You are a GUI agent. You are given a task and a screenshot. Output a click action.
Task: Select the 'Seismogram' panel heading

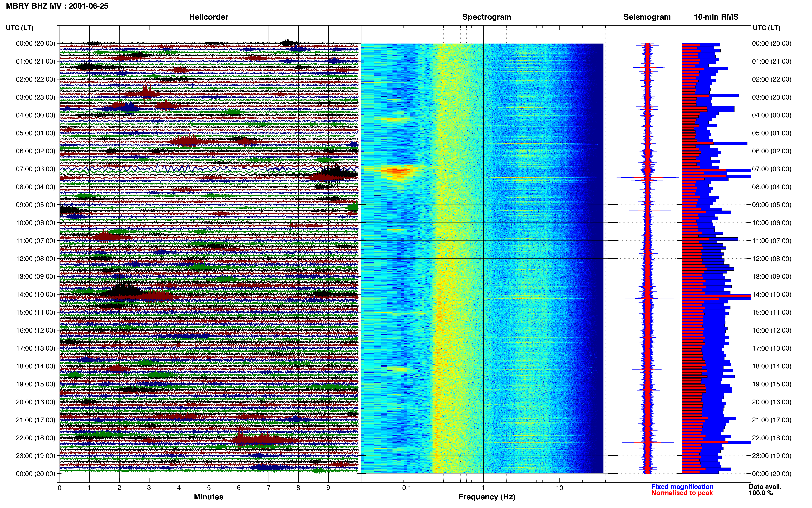click(x=647, y=17)
